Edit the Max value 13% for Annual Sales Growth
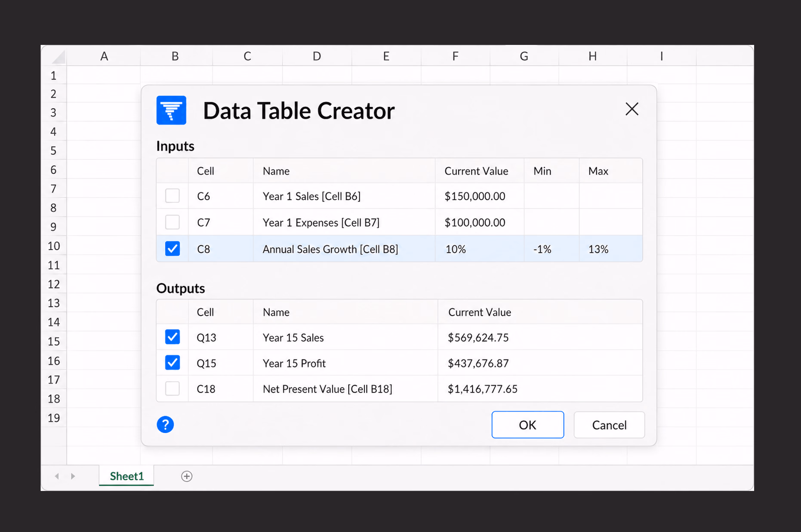The width and height of the screenshot is (801, 532). point(611,249)
